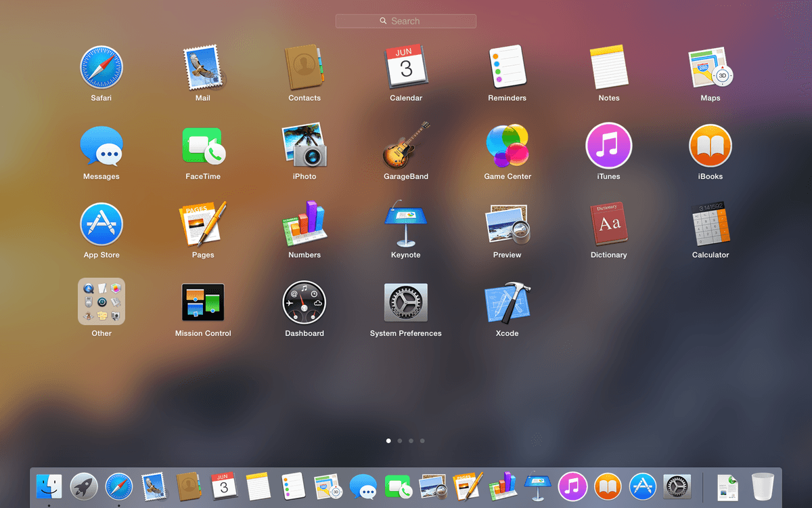The image size is (812, 508).
Task: Open the Dictionary app
Action: [608, 225]
